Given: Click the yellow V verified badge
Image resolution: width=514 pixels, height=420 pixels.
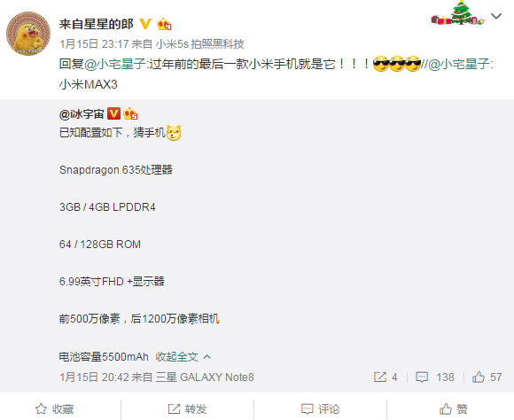Looking at the screenshot, I should tap(144, 24).
